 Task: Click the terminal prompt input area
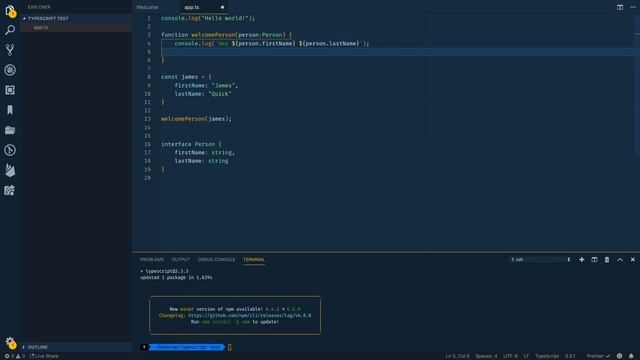pos(230,347)
